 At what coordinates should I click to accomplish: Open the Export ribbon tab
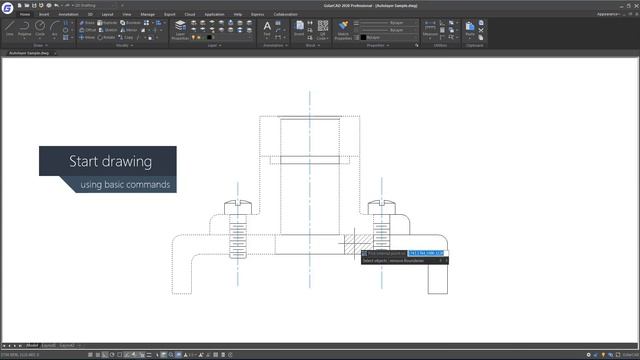169,14
